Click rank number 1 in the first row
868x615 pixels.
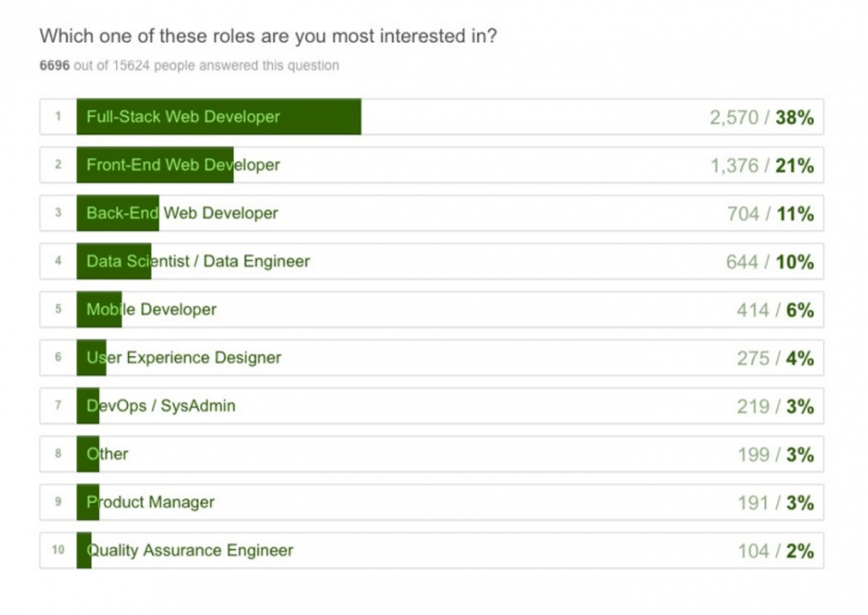click(58, 117)
